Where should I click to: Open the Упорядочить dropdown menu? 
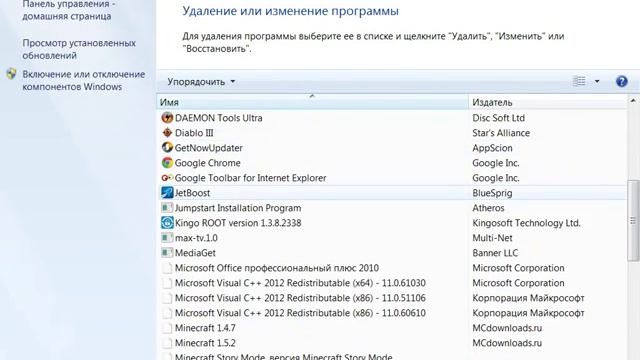[201, 82]
